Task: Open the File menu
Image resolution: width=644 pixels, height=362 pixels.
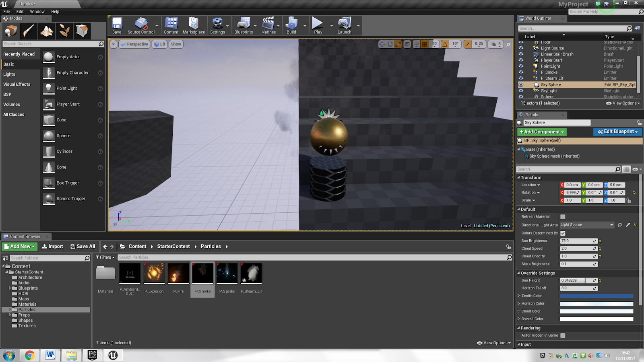Action: click(x=6, y=12)
